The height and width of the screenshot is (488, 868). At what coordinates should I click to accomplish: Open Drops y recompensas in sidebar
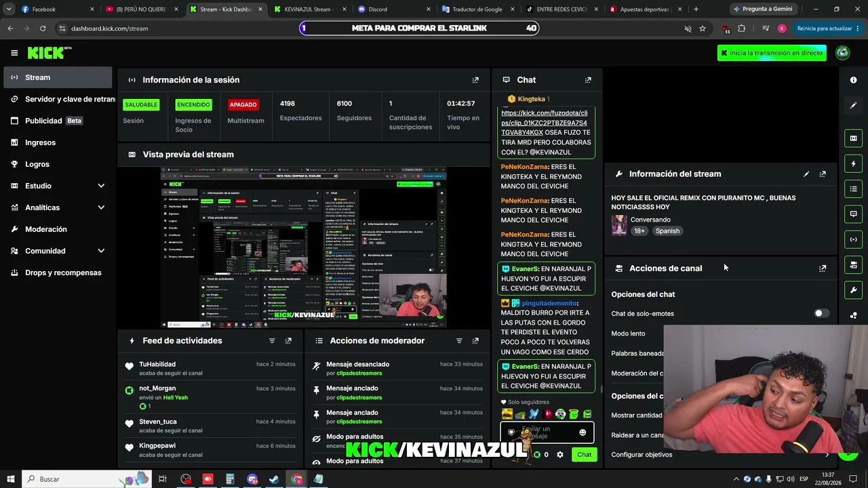click(x=58, y=272)
